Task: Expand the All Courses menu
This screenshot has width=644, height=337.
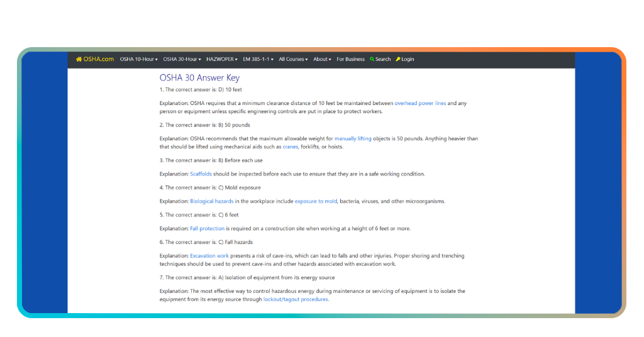Action: click(293, 59)
